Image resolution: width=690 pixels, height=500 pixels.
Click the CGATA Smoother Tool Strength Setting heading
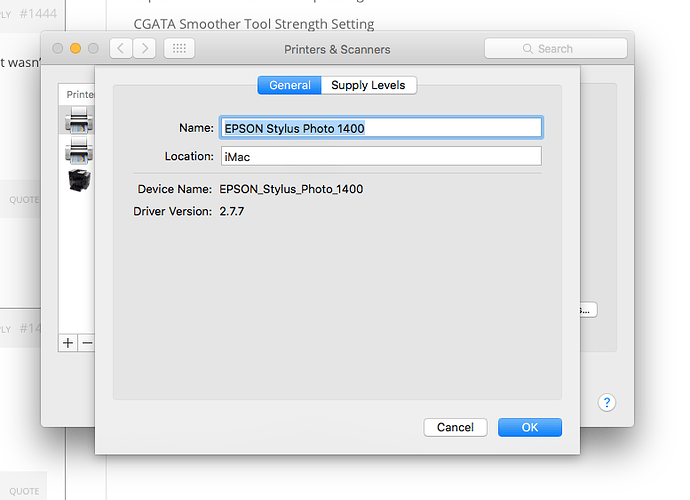pyautogui.click(x=254, y=23)
